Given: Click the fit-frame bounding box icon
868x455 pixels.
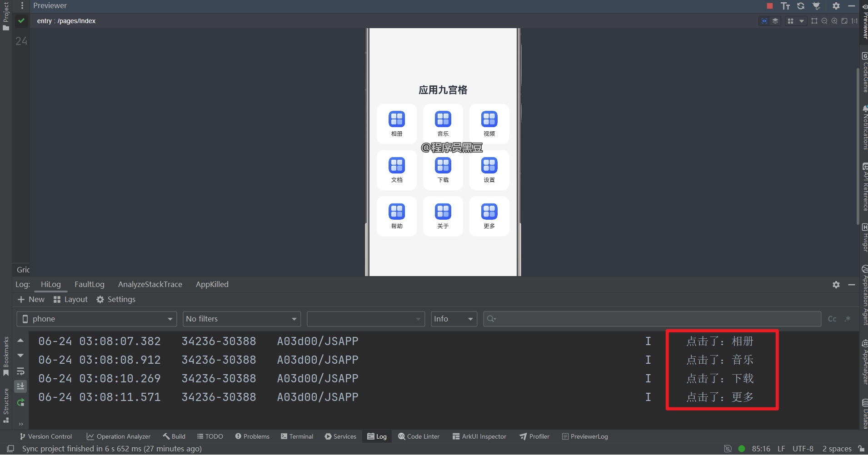Looking at the screenshot, I should (x=814, y=21).
